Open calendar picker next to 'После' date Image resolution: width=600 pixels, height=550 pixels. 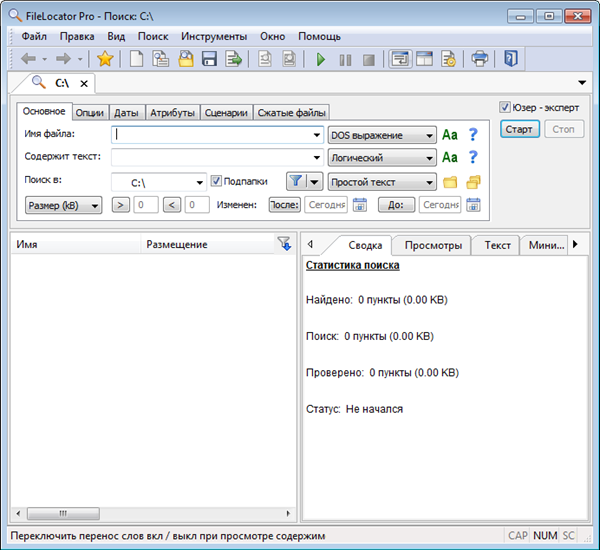360,205
